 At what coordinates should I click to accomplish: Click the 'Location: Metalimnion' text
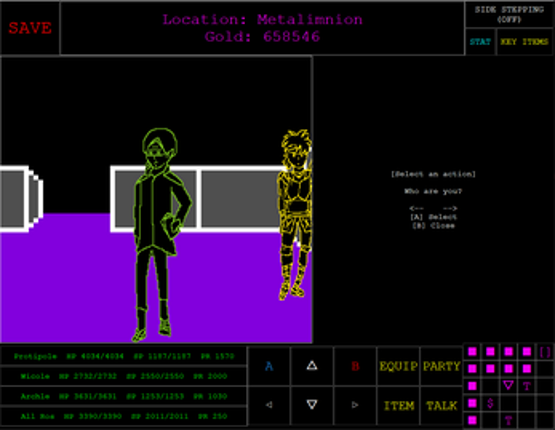pyautogui.click(x=262, y=19)
